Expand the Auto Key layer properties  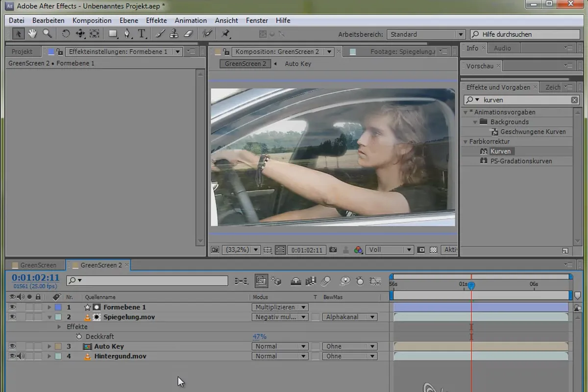click(x=49, y=346)
